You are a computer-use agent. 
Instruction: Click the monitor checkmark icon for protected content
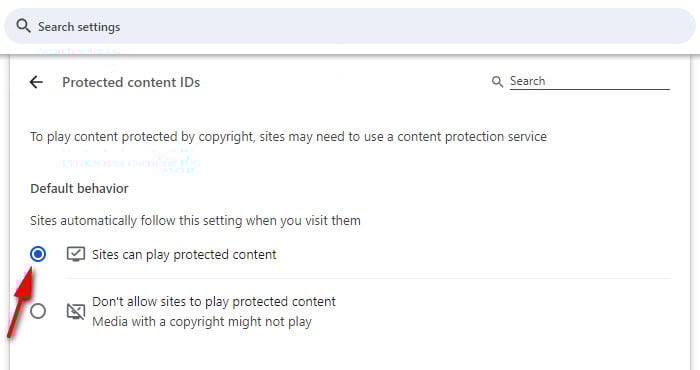76,254
